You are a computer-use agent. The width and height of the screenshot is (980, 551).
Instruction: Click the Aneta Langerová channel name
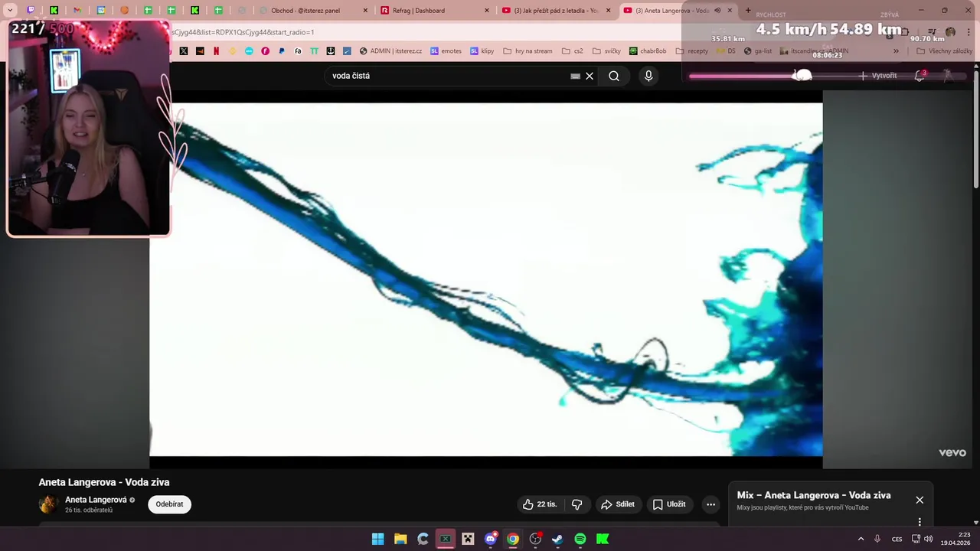(x=96, y=500)
